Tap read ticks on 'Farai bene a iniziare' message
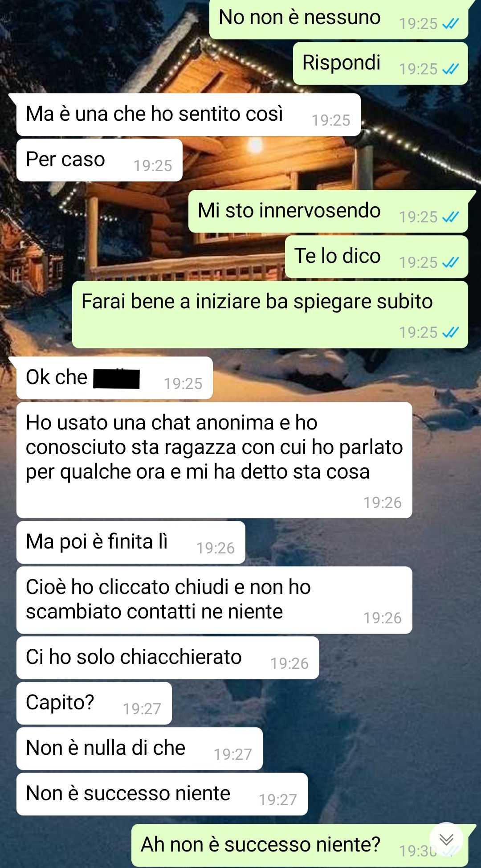 tap(450, 332)
